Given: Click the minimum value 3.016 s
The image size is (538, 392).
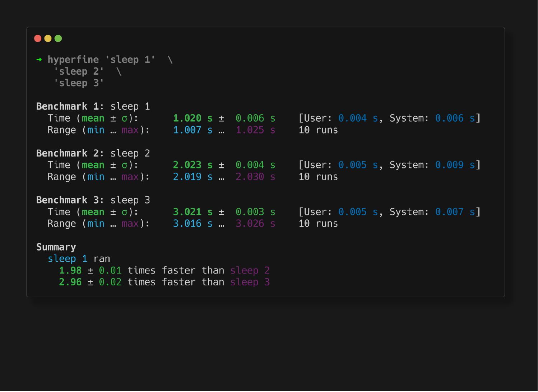Looking at the screenshot, I should click(193, 223).
